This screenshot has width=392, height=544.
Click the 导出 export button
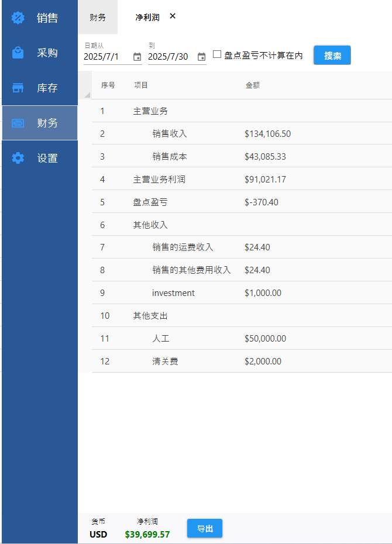pyautogui.click(x=205, y=529)
